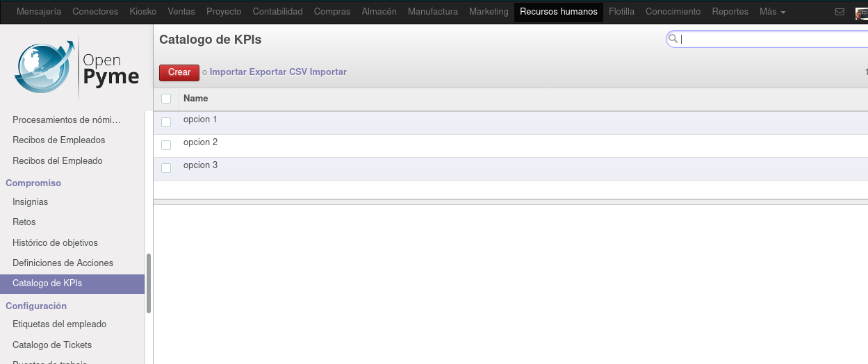The height and width of the screenshot is (364, 868).
Task: Open the Proyecto menu
Action: (224, 12)
